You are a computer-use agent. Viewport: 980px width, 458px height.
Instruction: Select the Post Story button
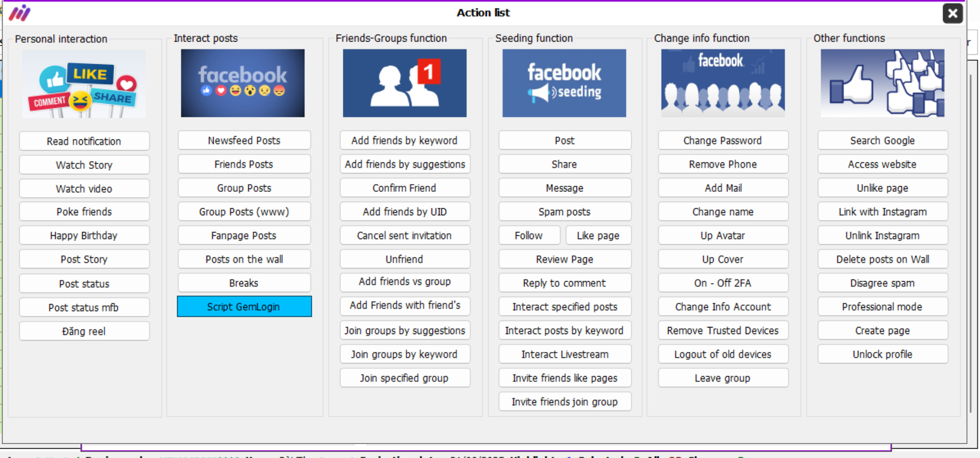tap(84, 260)
